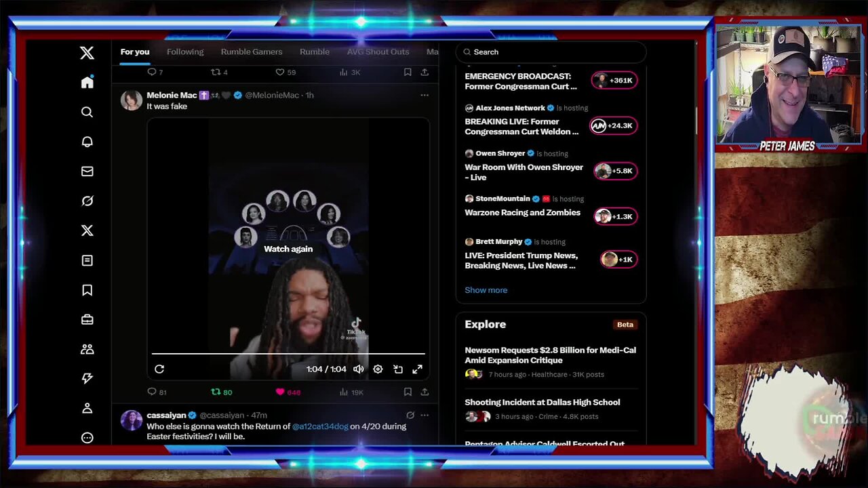Toggle bookmark on Melonie Mac post
The width and height of the screenshot is (868, 488).
tap(408, 392)
